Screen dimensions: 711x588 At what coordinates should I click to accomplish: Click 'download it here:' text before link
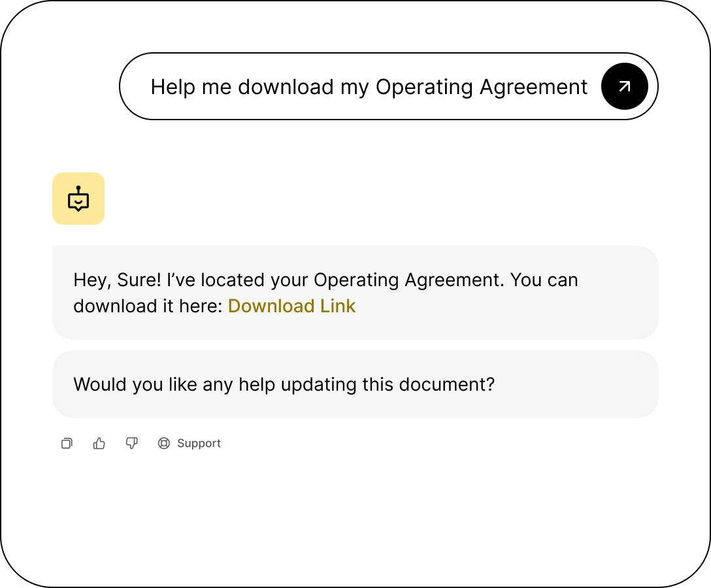click(148, 306)
